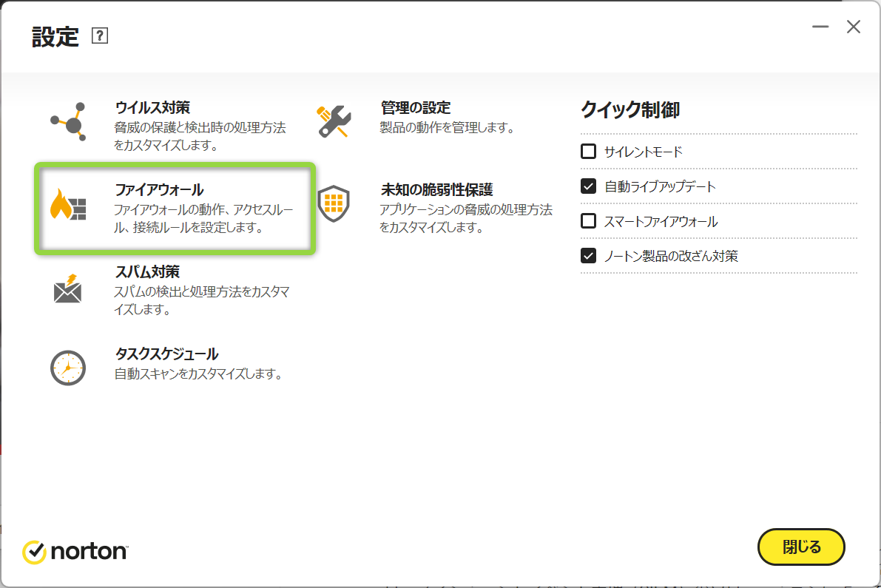Click the wrench and screwdriver admin icon
This screenshot has height=588, width=881.
[334, 121]
